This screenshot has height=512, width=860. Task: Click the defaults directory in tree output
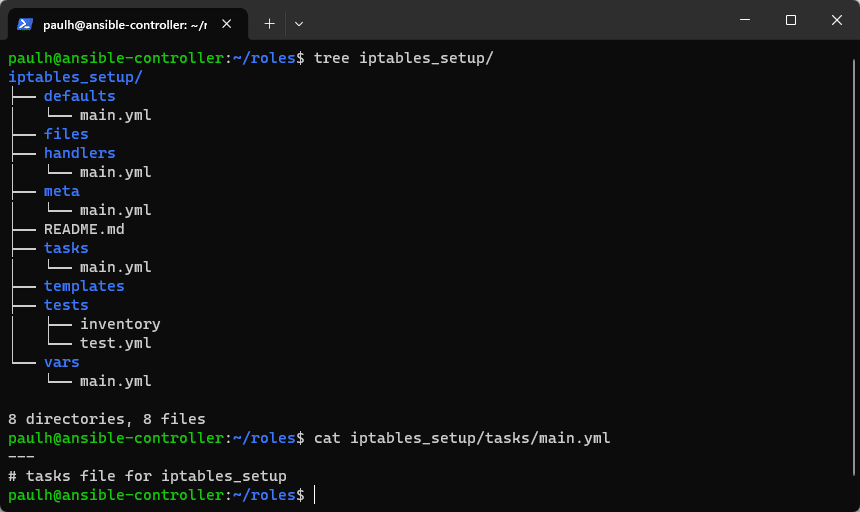coord(79,96)
